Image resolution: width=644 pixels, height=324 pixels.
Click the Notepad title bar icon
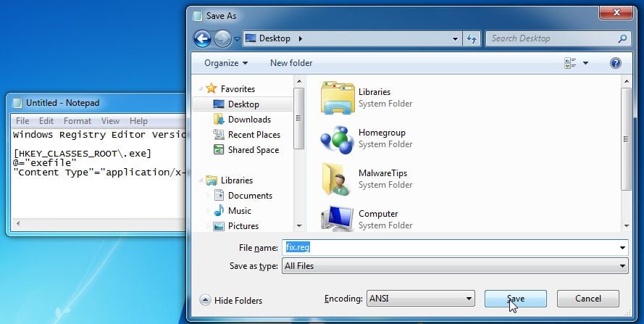pyautogui.click(x=17, y=103)
